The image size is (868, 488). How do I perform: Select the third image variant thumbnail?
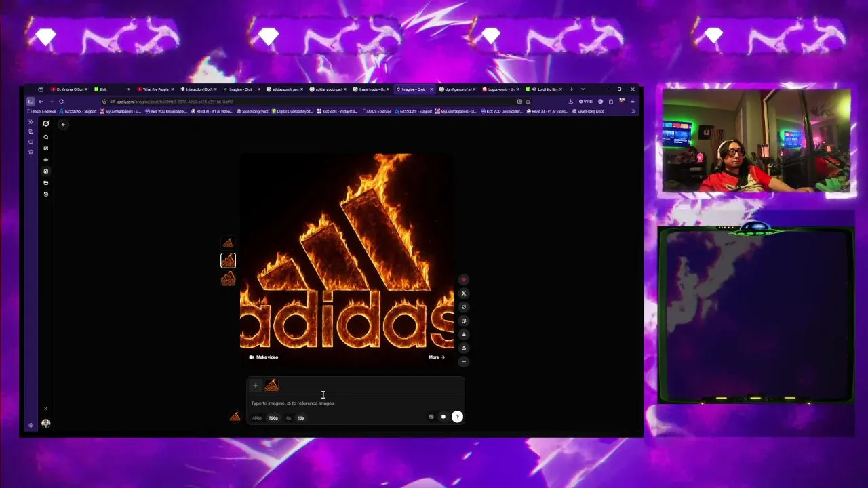point(228,279)
